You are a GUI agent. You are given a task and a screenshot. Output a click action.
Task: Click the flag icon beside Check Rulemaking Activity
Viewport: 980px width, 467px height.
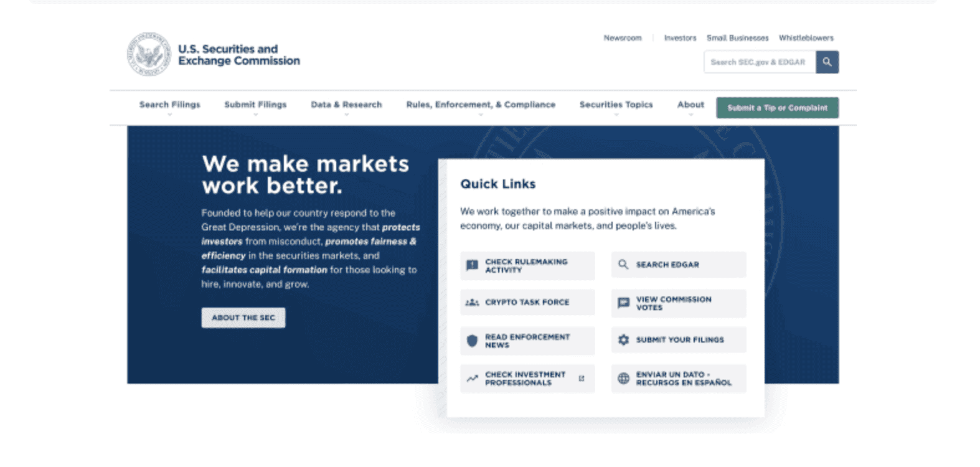[x=472, y=266]
